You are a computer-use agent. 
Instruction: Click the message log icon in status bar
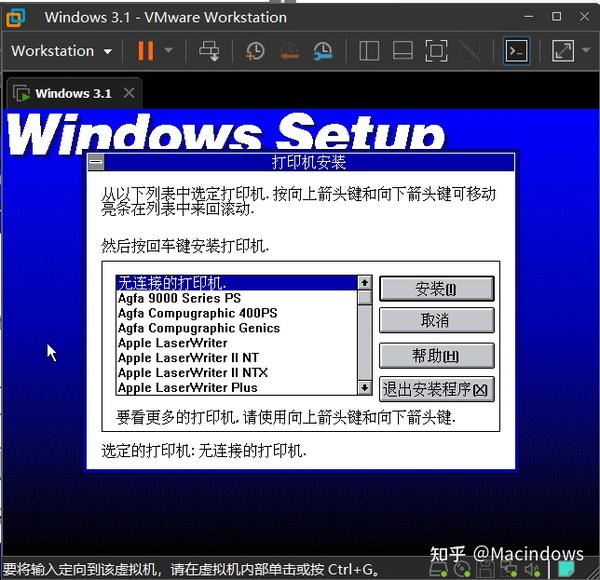click(567, 569)
